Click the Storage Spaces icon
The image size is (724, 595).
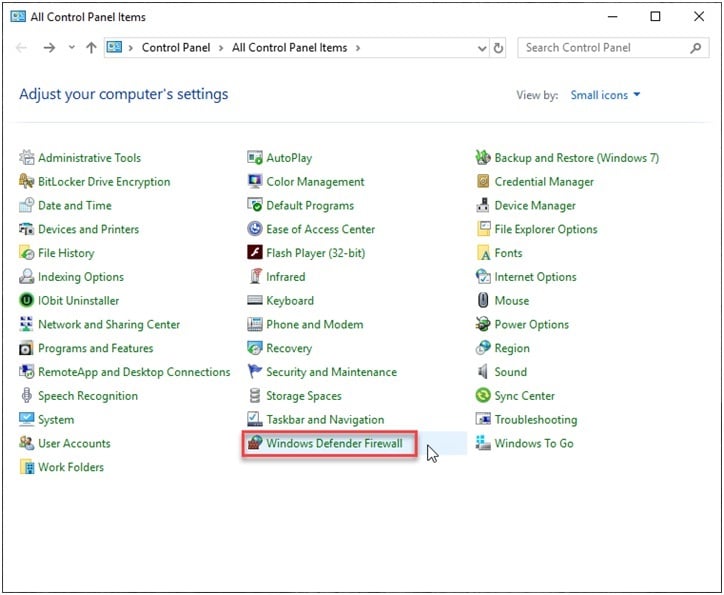pyautogui.click(x=255, y=396)
